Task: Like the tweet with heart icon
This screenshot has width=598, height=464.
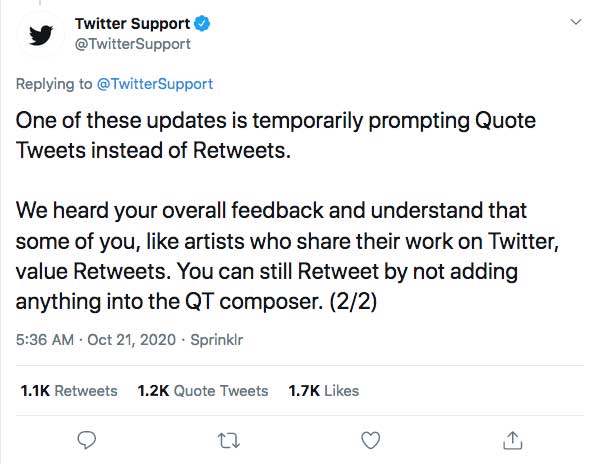Action: tap(371, 440)
